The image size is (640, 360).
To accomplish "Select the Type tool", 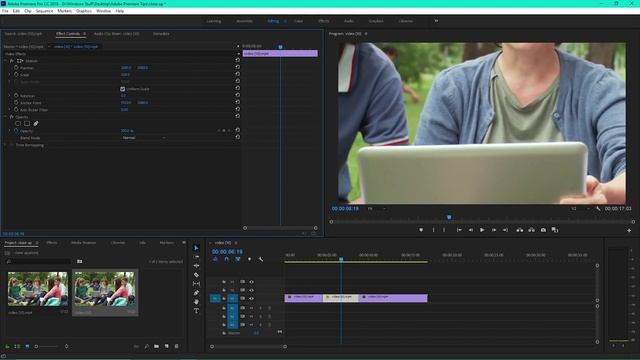I will click(196, 311).
